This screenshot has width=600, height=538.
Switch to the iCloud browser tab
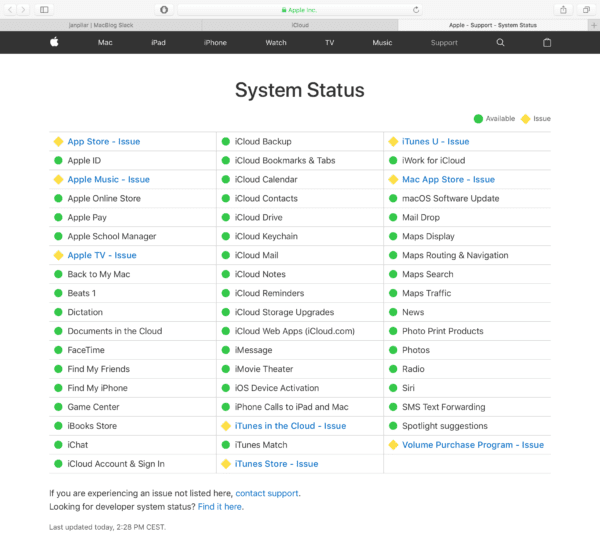point(299,24)
